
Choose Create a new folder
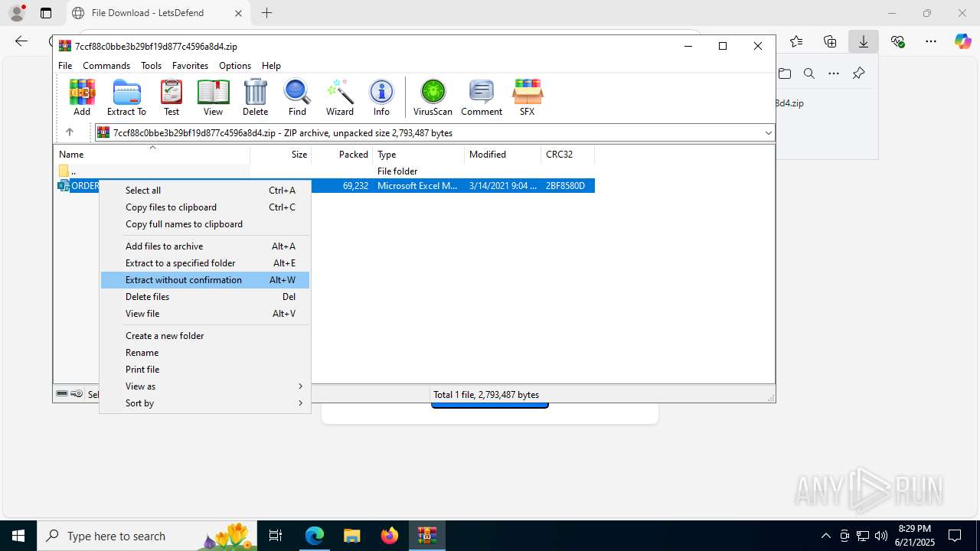(205, 336)
